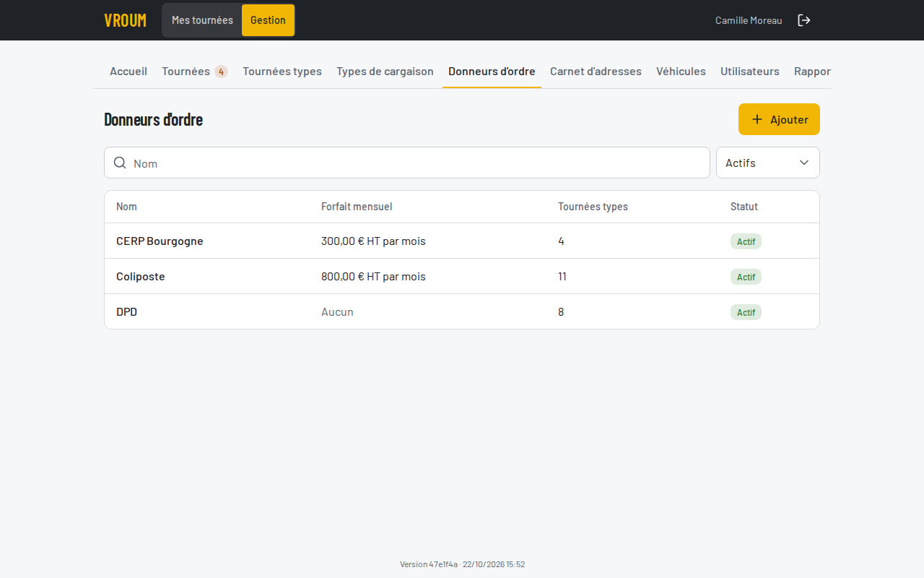Image resolution: width=924 pixels, height=578 pixels.
Task: Click the Nom search input field
Action: coord(407,163)
